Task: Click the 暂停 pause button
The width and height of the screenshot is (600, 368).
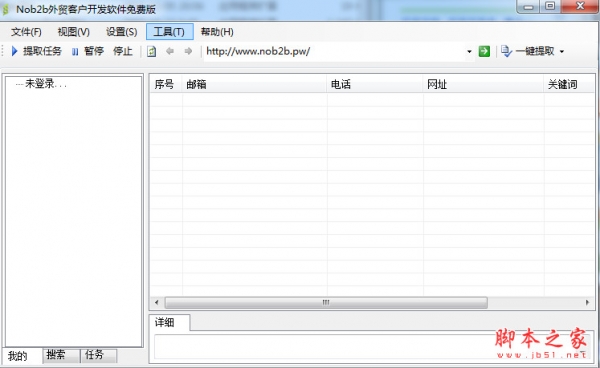Action: [x=88, y=51]
